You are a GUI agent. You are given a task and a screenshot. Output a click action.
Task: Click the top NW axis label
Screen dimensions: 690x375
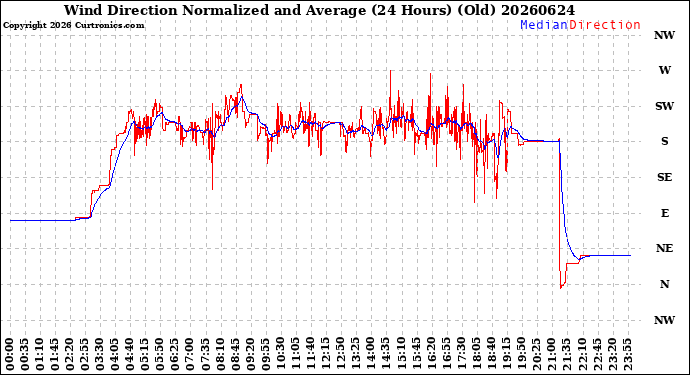click(x=664, y=35)
